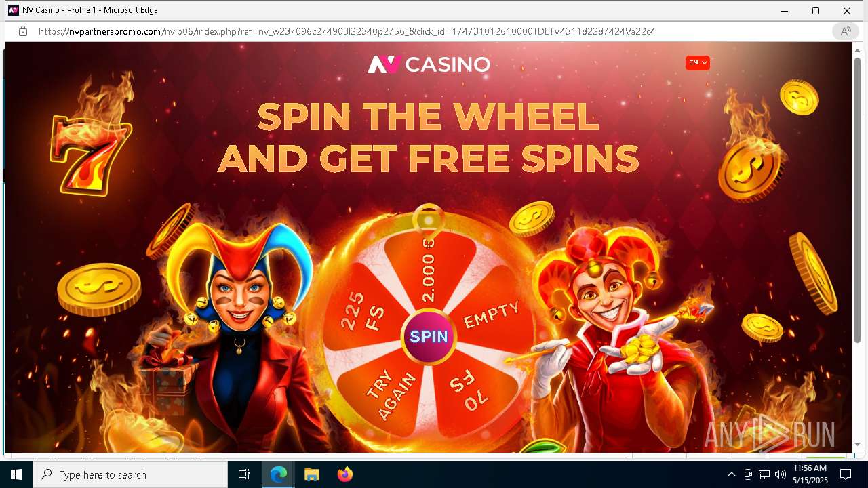
Task: Open File Explorer from the taskbar
Action: (x=312, y=474)
